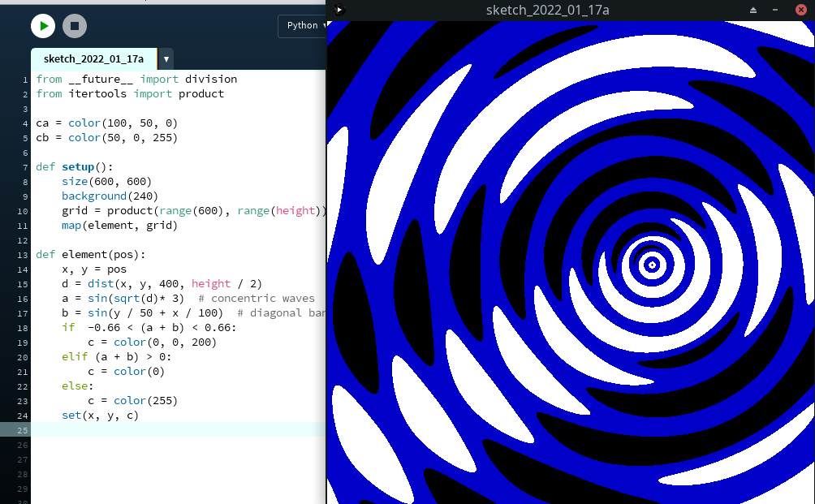Screen dimensions: 815x504
Task: Click the sketch window title text
Action: click(x=547, y=10)
